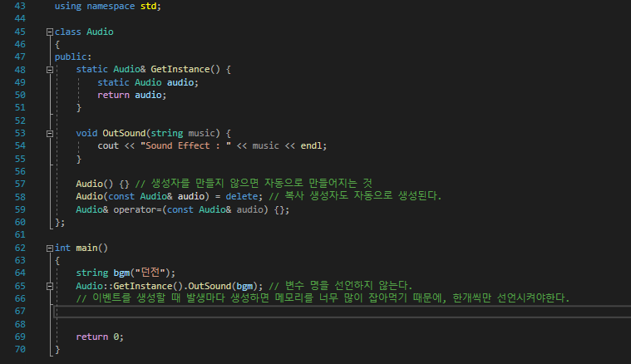Click the GetInstance function name on line 48
This screenshot has height=364, width=631.
tap(180, 69)
